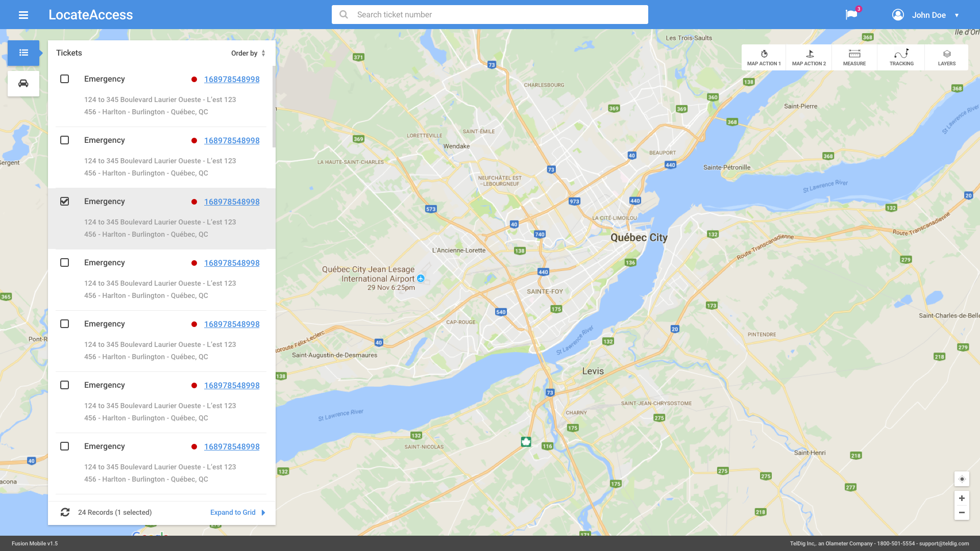This screenshot has width=980, height=551.
Task: Open the notifications flag icon
Action: [x=851, y=15]
